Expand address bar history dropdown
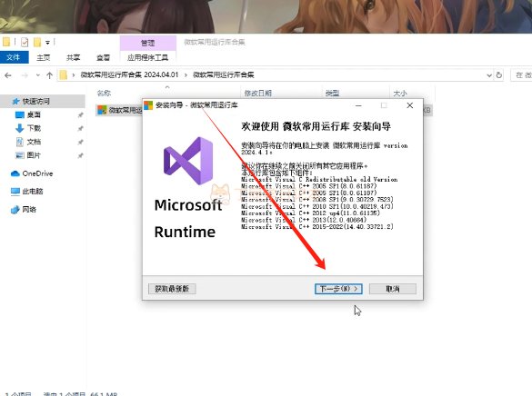This screenshot has height=396, width=532. pos(489,75)
